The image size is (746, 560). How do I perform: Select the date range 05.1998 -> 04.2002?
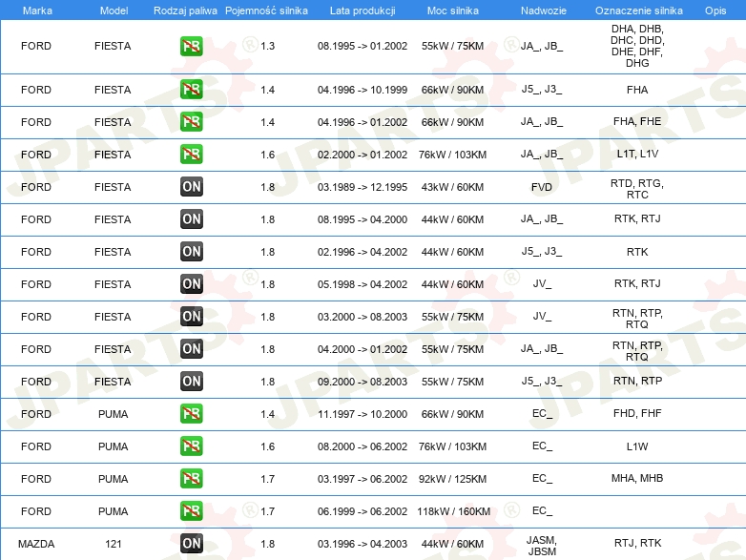pos(363,284)
